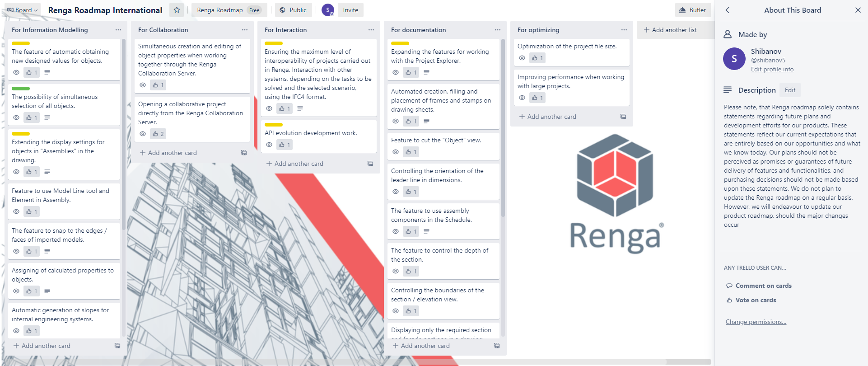The height and width of the screenshot is (366, 868).
Task: Open the S member avatar in header
Action: pyautogui.click(x=328, y=10)
